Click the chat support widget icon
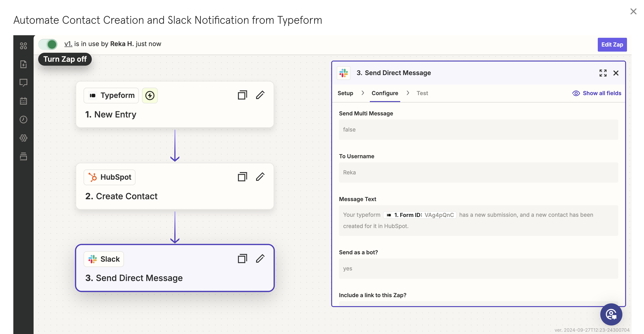Screen dimensions: 644x334 [x=612, y=314]
